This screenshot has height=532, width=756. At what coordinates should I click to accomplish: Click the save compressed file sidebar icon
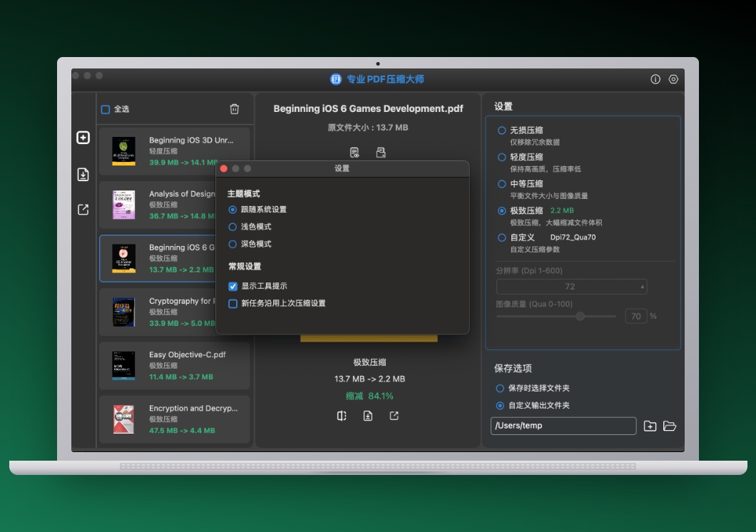(x=83, y=174)
